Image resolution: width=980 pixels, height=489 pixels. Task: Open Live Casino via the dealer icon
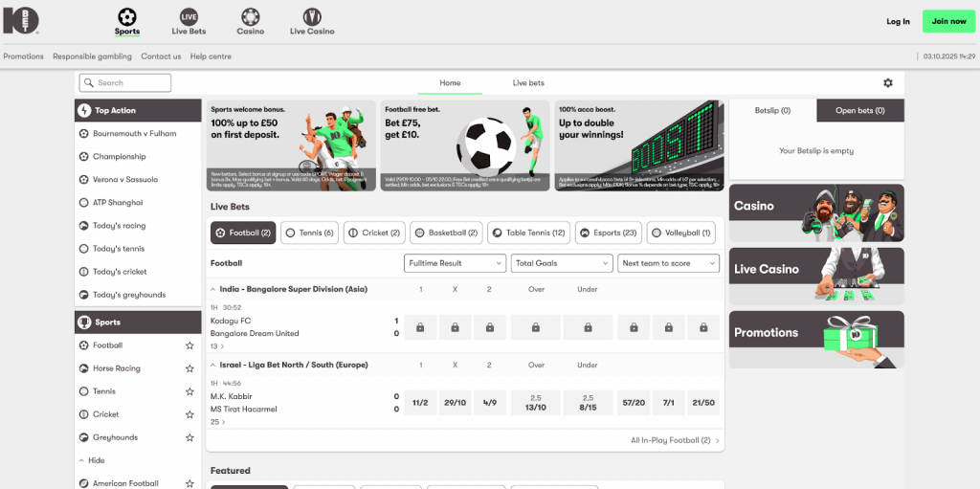click(x=312, y=17)
